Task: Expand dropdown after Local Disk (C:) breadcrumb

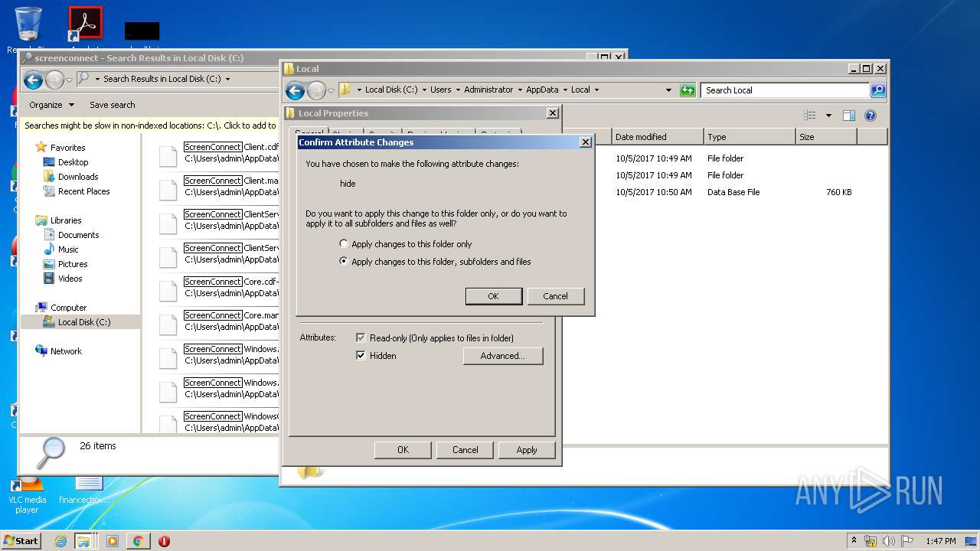Action: click(423, 90)
